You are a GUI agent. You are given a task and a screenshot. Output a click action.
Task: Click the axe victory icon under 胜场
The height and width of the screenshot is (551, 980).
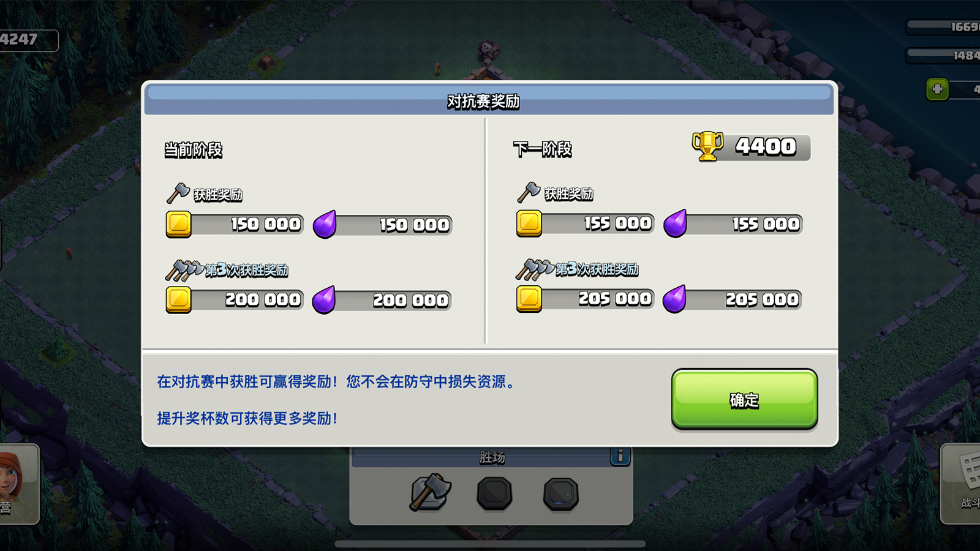tap(431, 492)
